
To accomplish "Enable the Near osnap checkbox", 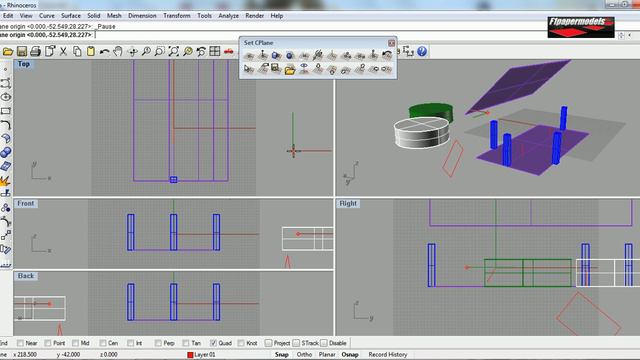I will [20, 343].
